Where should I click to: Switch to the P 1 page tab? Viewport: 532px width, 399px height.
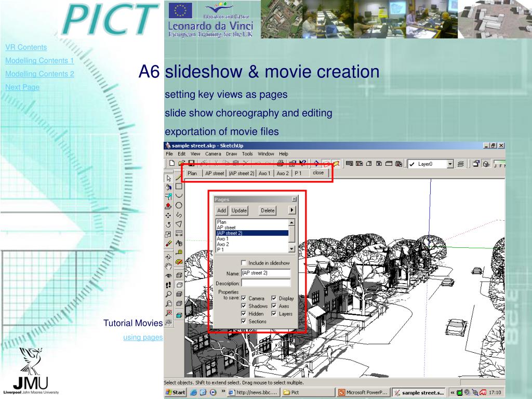click(x=298, y=173)
